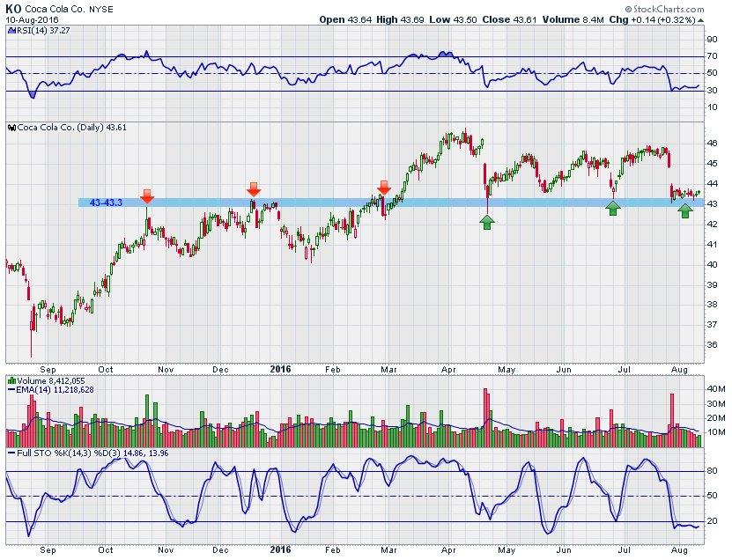This screenshot has height=560, width=732.
Task: Click the 90 level on RSI axis
Action: coord(712,40)
